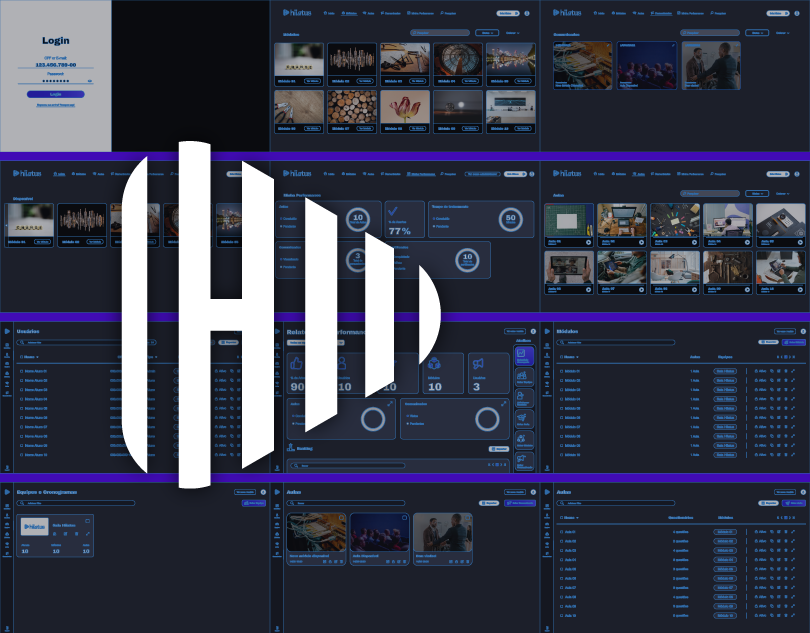Screen dimensions: 810x633
Task: Click Criar Módulo button on admin Módulos screen
Action: (793, 342)
